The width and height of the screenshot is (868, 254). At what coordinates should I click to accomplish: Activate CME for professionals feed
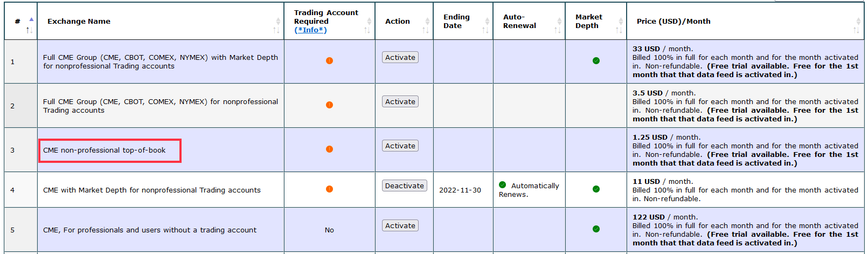400,226
